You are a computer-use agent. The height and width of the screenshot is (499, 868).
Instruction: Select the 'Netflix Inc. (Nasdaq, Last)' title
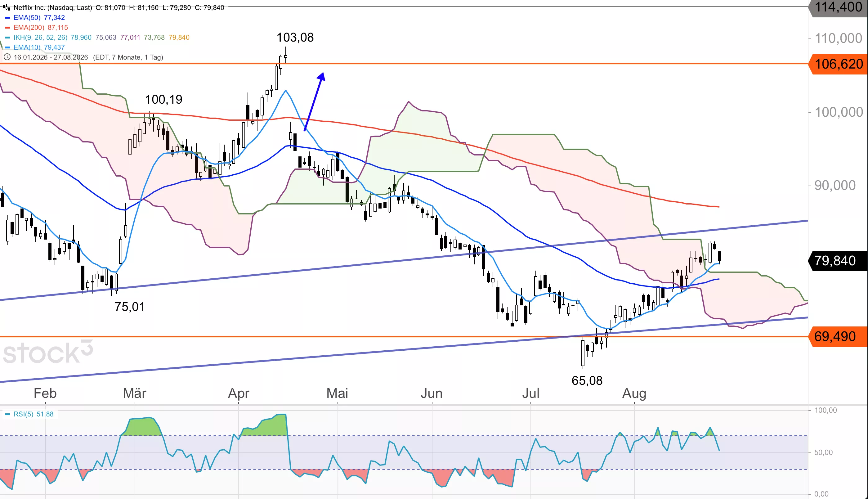(53, 7)
